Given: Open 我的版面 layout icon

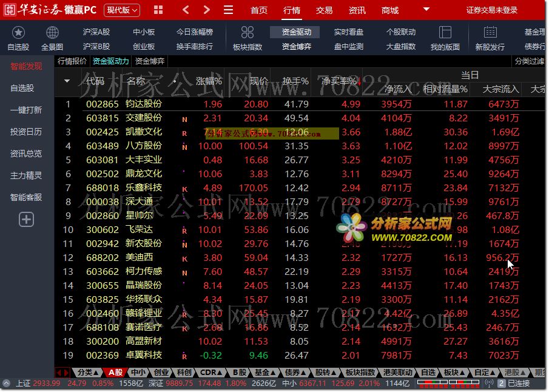Looking at the screenshot, I should point(445,33).
